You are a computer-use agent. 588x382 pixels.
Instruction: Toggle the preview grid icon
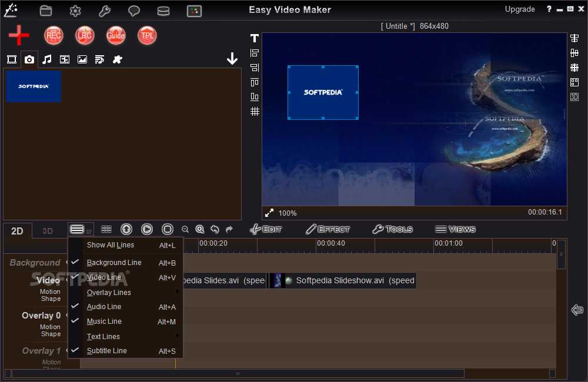click(x=255, y=111)
